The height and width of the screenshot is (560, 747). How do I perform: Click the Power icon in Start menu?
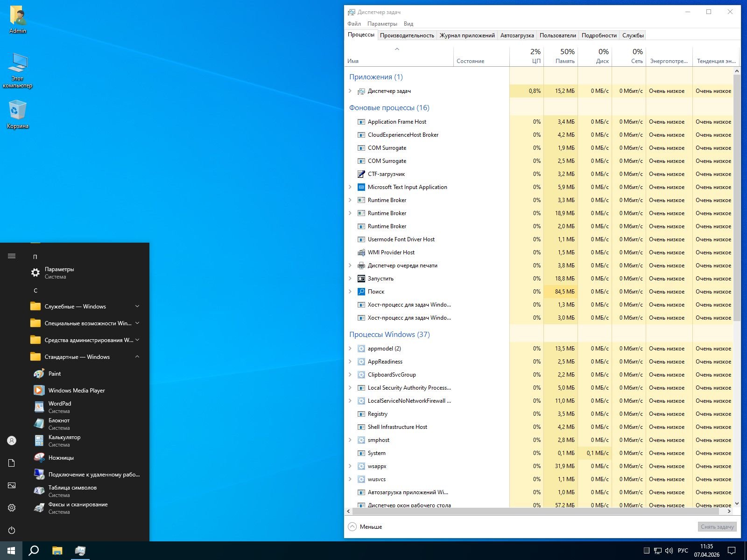tap(12, 530)
